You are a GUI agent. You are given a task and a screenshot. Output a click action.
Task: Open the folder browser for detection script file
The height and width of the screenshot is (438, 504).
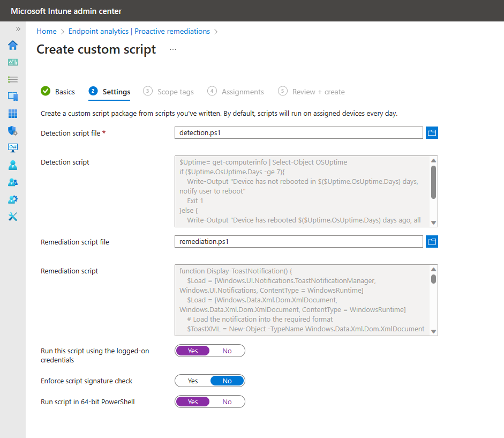[x=432, y=132]
